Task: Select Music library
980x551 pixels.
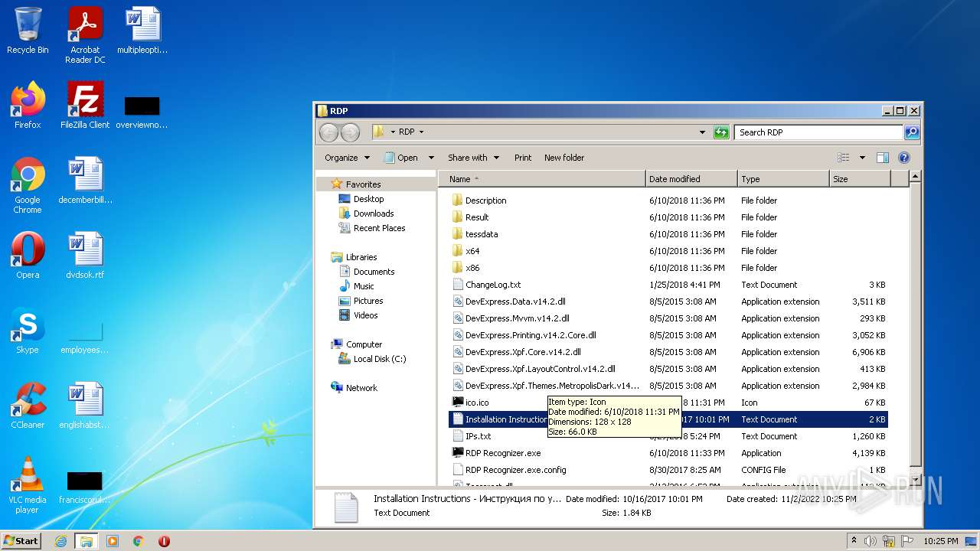Action: pos(364,286)
